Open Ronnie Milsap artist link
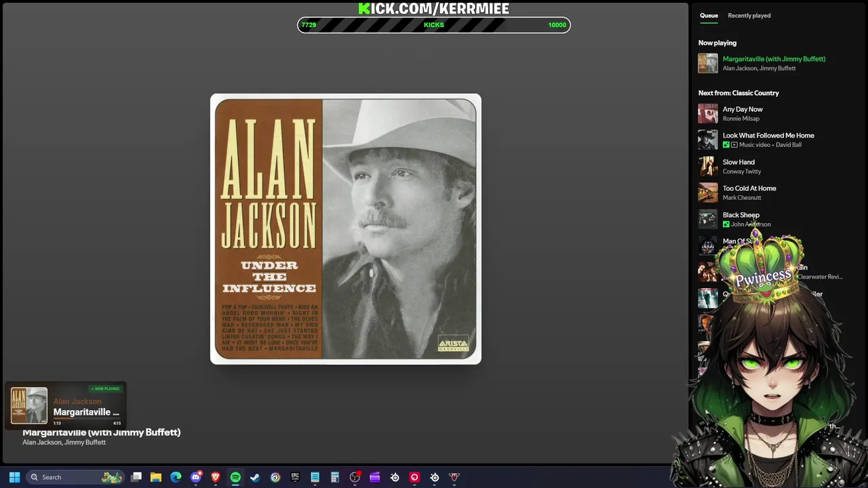The height and width of the screenshot is (488, 868). (741, 119)
